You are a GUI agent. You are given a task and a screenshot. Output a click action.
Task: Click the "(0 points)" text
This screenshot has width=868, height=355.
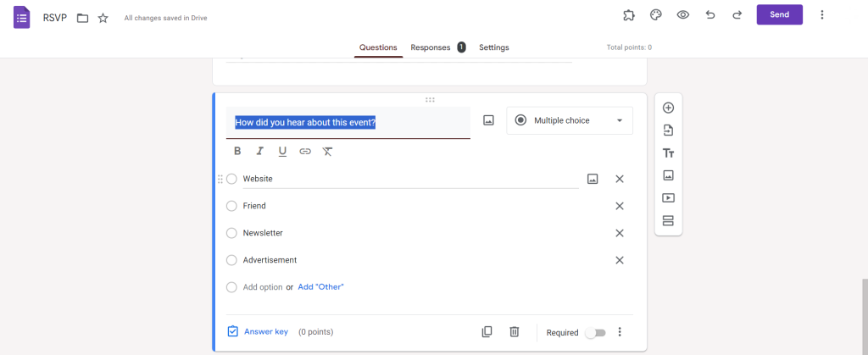(x=315, y=332)
